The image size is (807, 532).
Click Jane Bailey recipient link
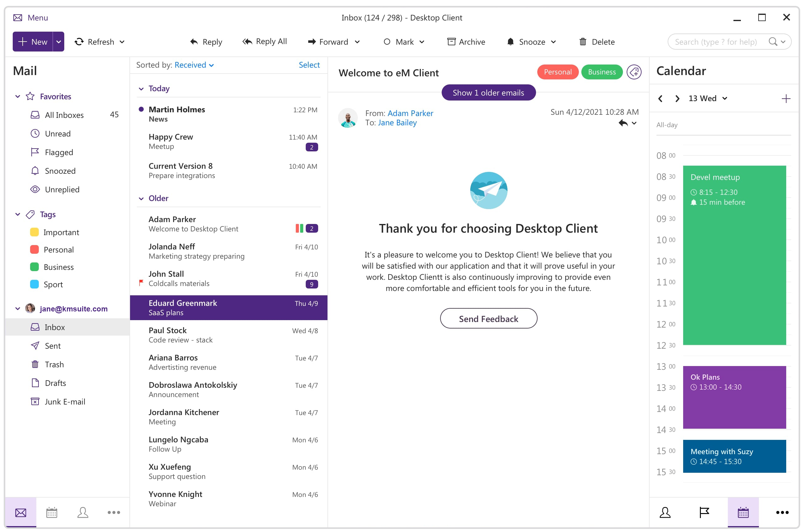397,123
